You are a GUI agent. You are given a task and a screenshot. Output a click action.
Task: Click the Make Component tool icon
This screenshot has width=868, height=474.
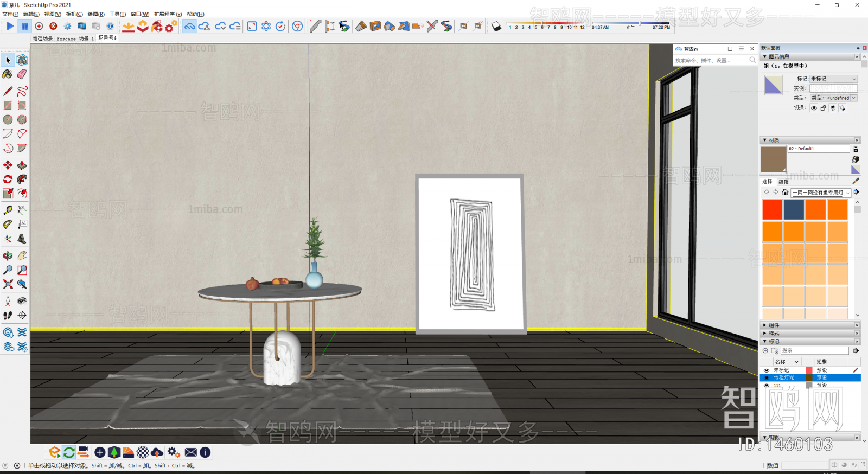[x=22, y=60]
